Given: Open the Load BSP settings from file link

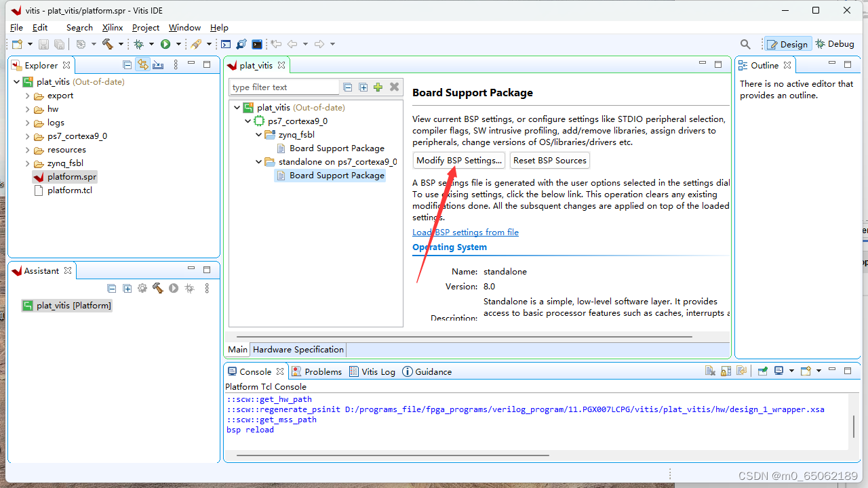Looking at the screenshot, I should point(465,232).
